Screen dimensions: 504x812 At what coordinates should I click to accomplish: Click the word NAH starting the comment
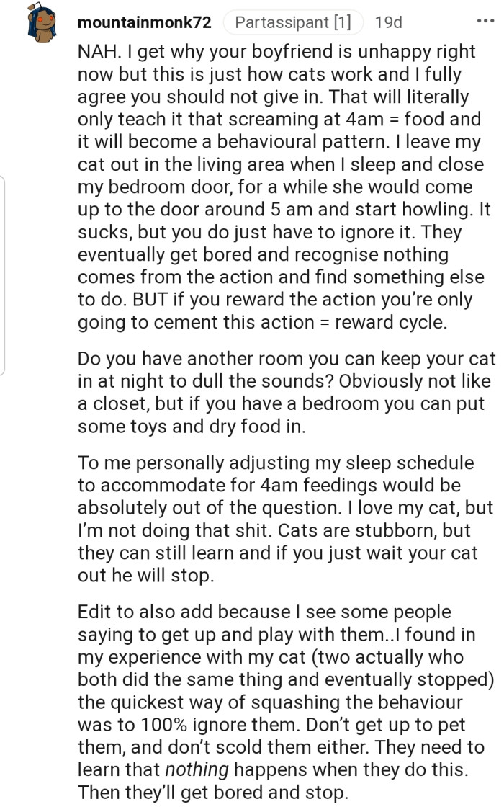96,52
